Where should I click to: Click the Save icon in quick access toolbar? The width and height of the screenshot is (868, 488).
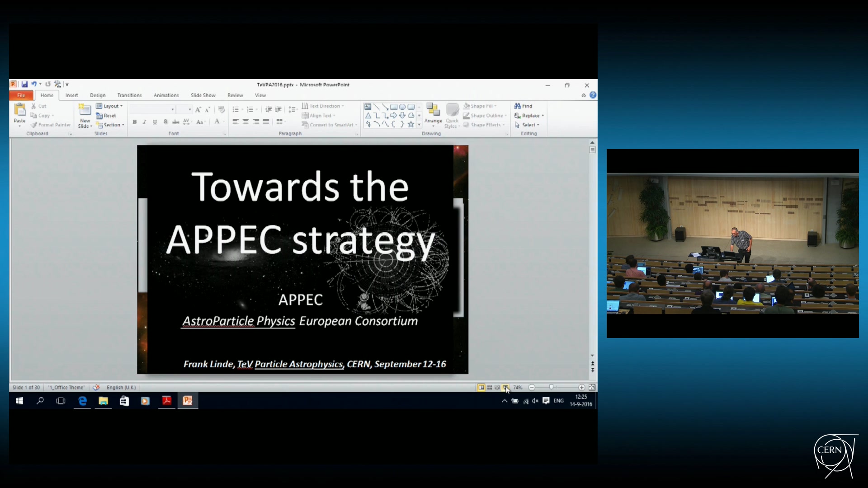(24, 84)
